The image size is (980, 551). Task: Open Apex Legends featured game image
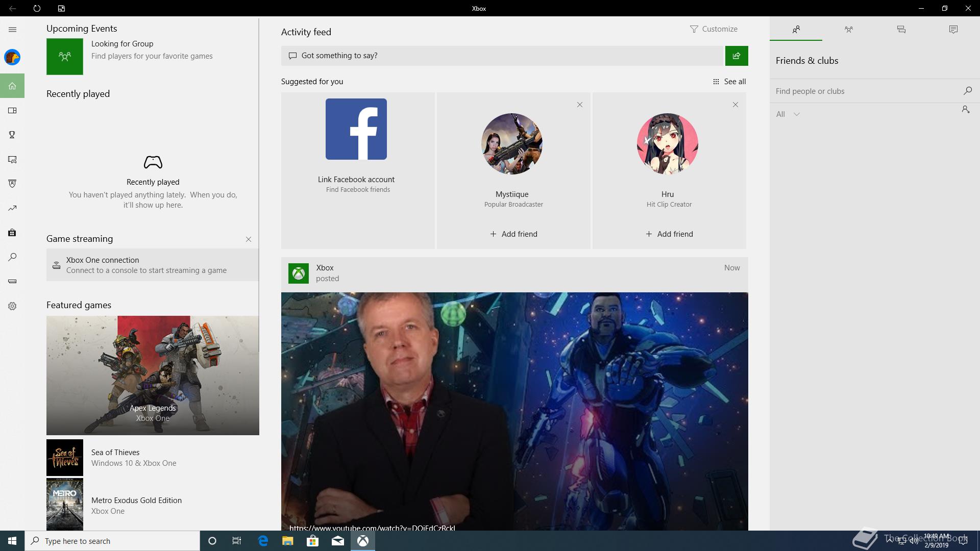point(153,375)
